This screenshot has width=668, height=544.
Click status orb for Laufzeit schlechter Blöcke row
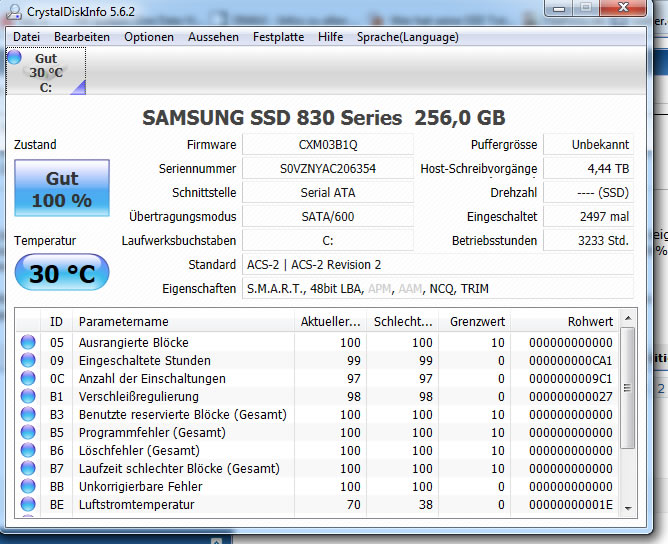(x=28, y=468)
